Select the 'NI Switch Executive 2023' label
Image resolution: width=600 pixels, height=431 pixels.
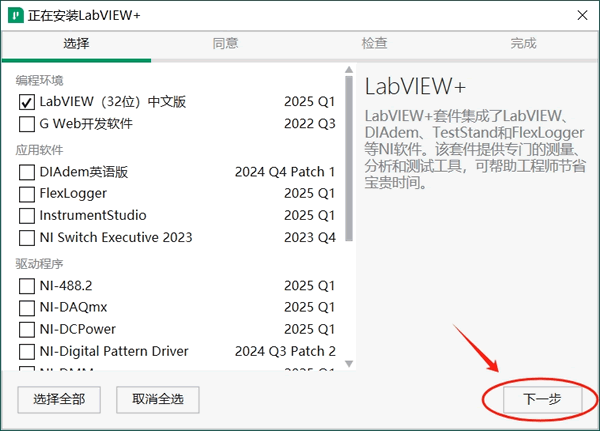coord(116,237)
